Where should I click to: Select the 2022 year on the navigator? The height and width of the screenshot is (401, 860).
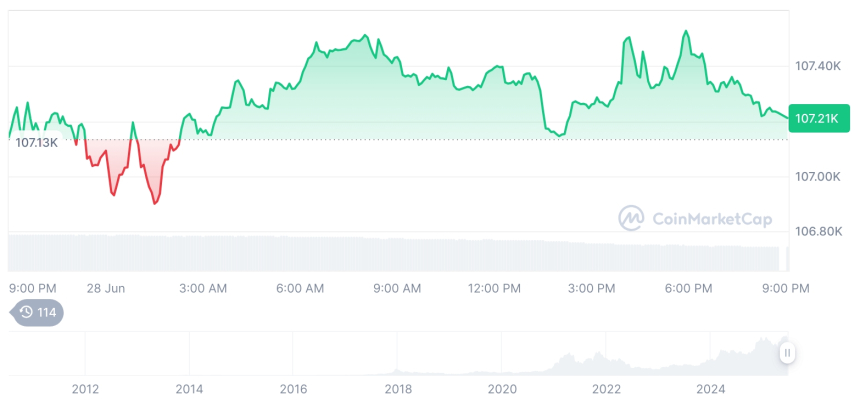pyautogui.click(x=606, y=388)
